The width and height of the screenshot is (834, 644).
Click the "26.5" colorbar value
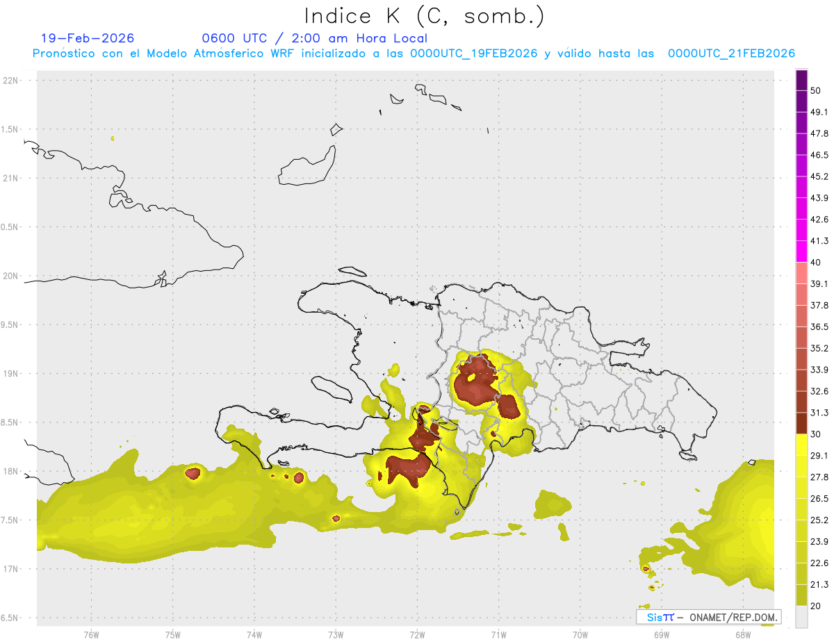point(819,499)
